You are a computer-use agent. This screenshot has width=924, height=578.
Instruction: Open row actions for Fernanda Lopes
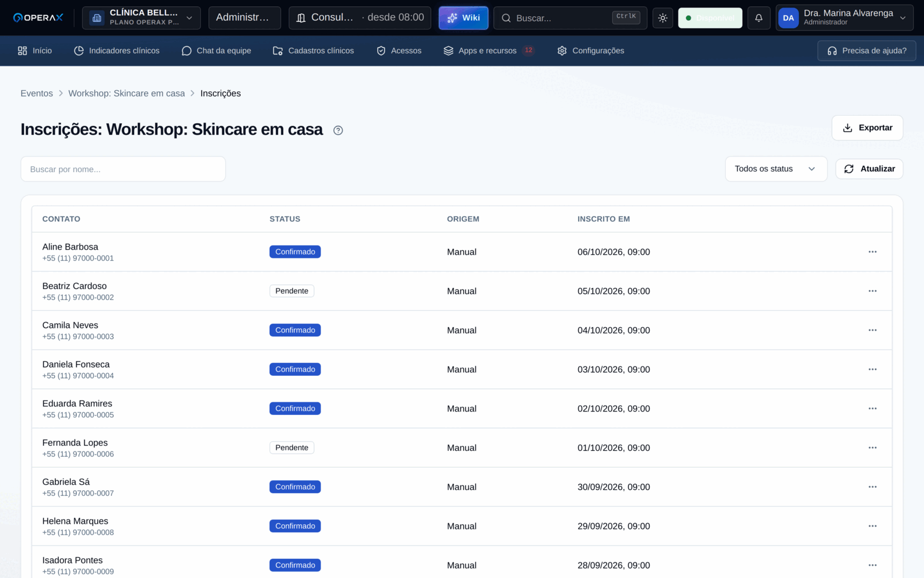872,448
